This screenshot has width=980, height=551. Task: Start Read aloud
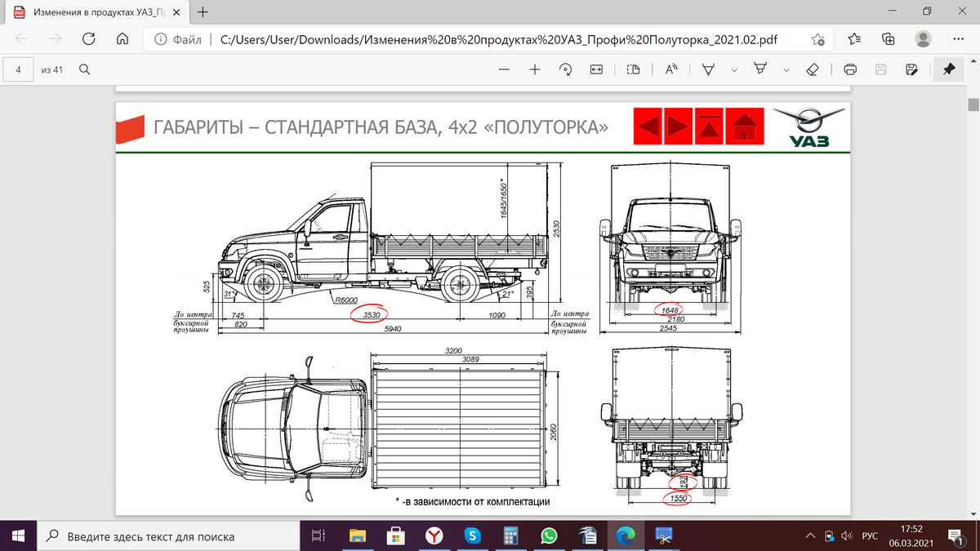pos(671,70)
